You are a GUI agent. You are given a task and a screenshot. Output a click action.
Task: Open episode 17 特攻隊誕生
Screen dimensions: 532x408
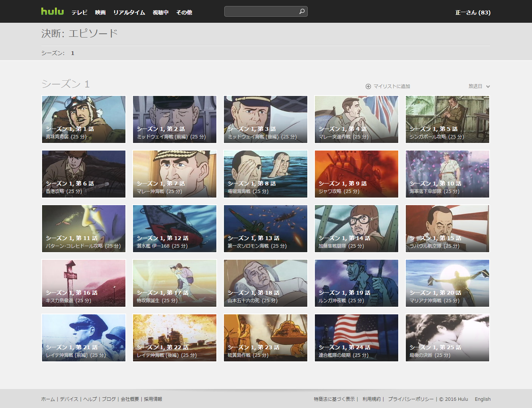175,283
